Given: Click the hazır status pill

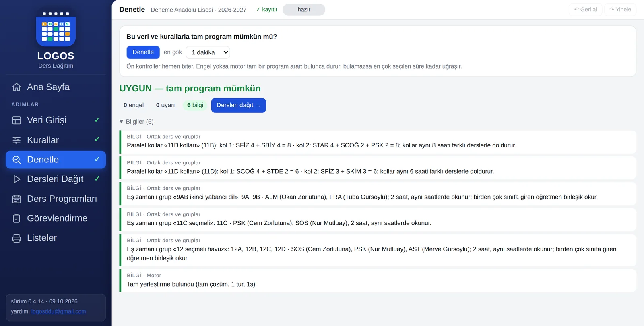Looking at the screenshot, I should (x=304, y=10).
